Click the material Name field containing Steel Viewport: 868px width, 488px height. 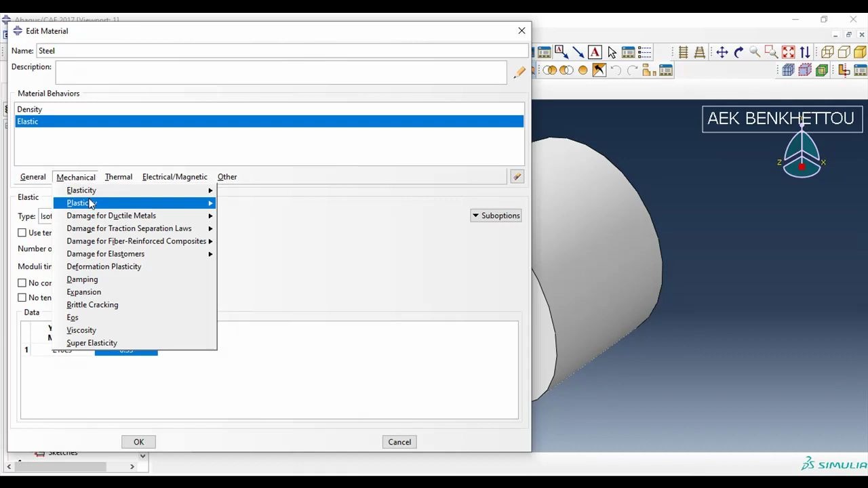click(x=281, y=51)
